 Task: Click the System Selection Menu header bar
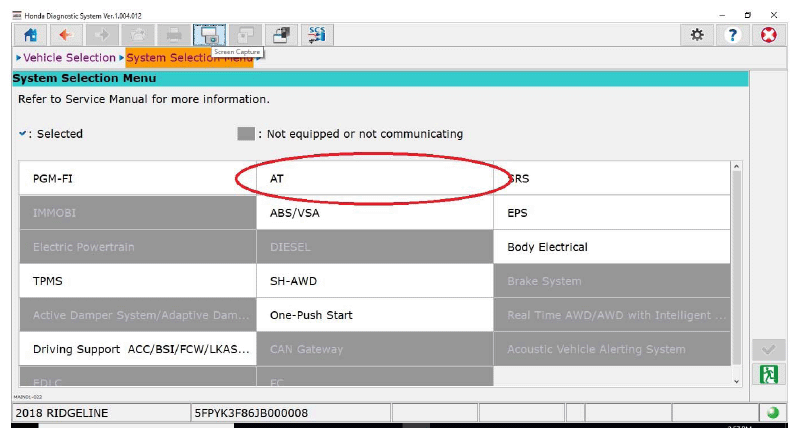coord(380,78)
